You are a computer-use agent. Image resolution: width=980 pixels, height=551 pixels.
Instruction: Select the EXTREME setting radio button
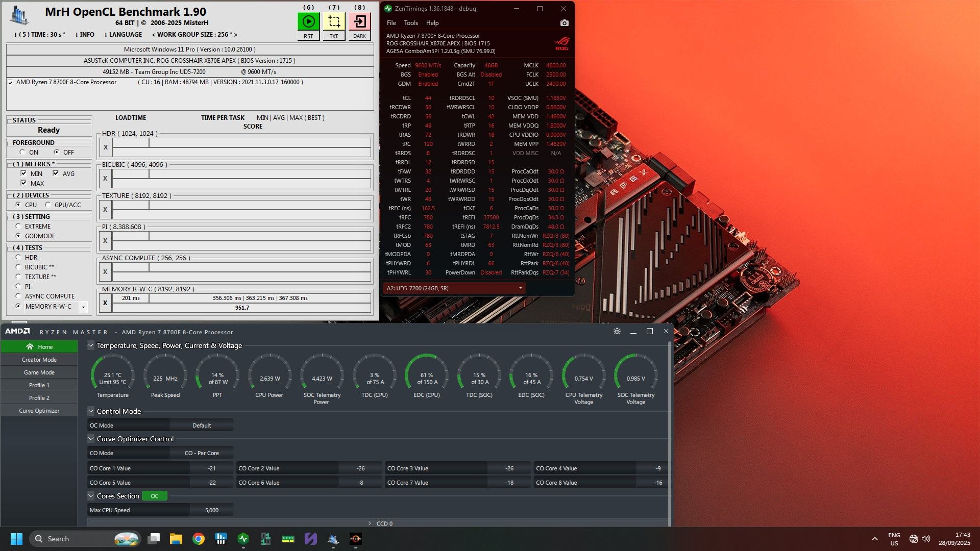coord(18,226)
